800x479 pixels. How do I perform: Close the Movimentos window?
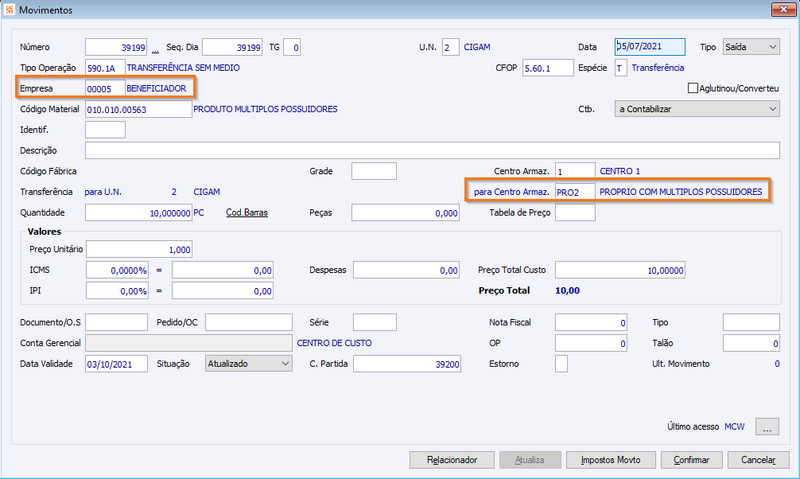[x=783, y=9]
